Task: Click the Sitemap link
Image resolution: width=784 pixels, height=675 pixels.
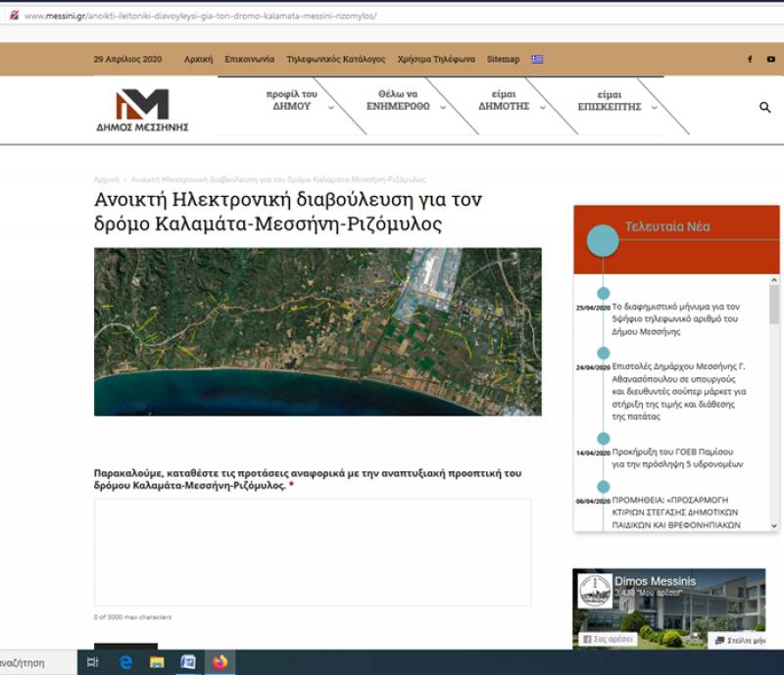Action: click(504, 59)
